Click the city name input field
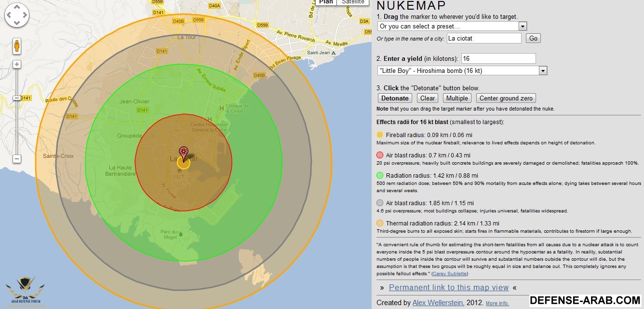The image size is (644, 309). [x=483, y=38]
